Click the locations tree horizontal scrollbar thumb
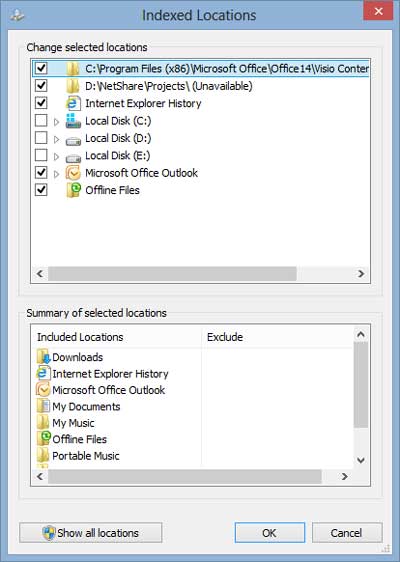The width and height of the screenshot is (400, 562). (172, 274)
